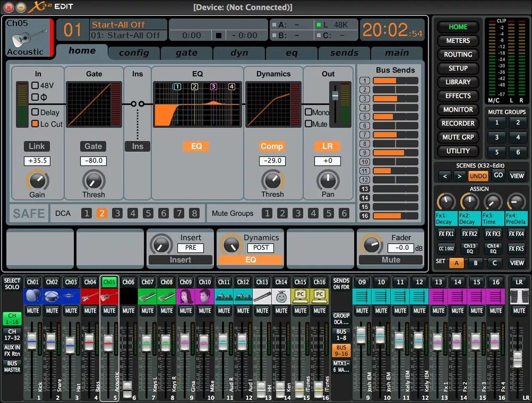The height and width of the screenshot is (403, 532).
Task: Select assign set A
Action: click(456, 263)
